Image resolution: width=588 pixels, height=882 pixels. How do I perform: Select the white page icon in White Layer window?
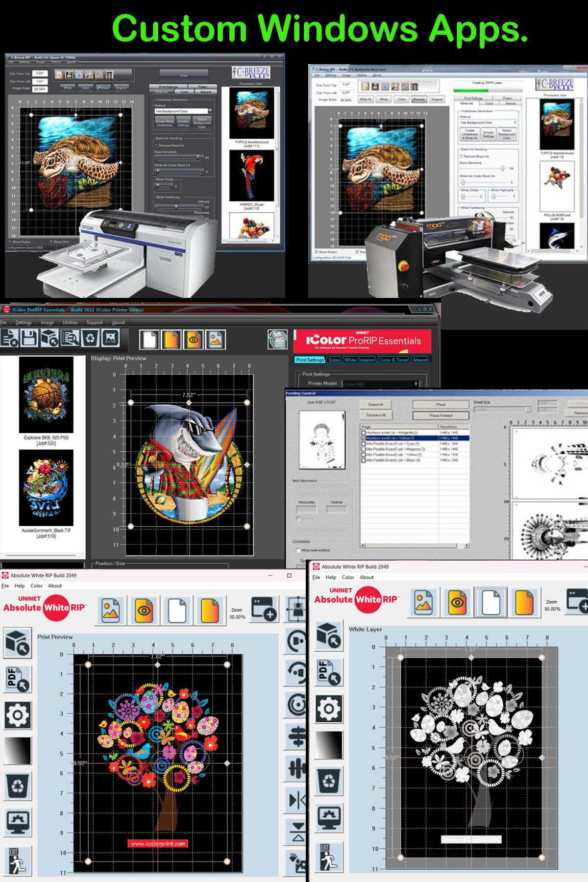point(490,602)
